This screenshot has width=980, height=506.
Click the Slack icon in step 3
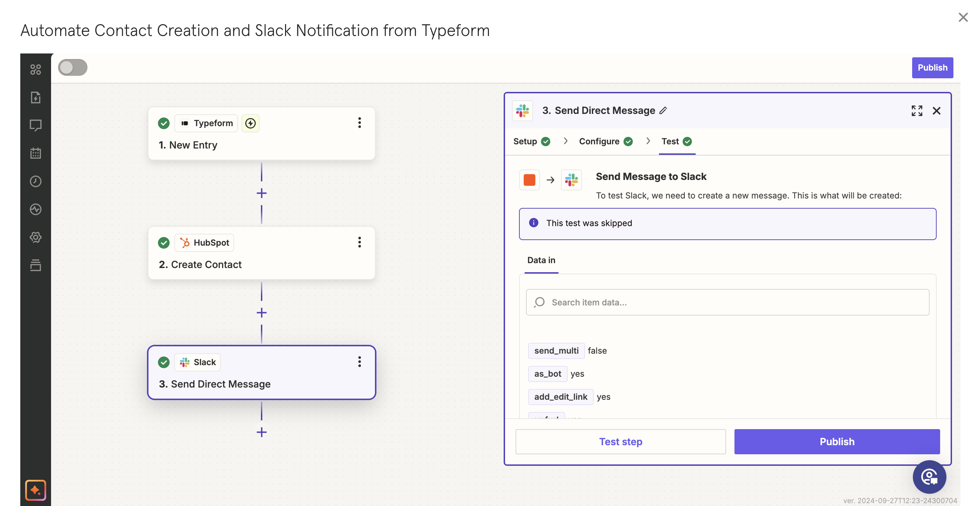185,361
